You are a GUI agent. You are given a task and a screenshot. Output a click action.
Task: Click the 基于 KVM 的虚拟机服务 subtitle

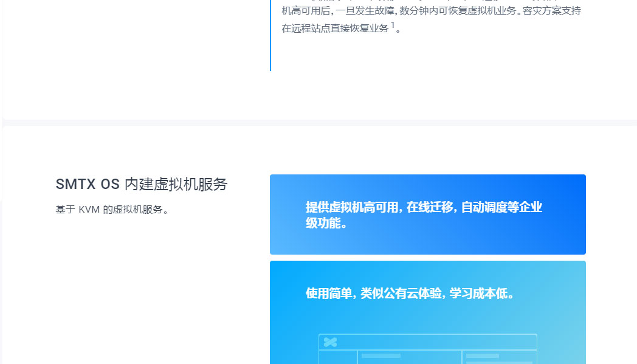point(112,209)
